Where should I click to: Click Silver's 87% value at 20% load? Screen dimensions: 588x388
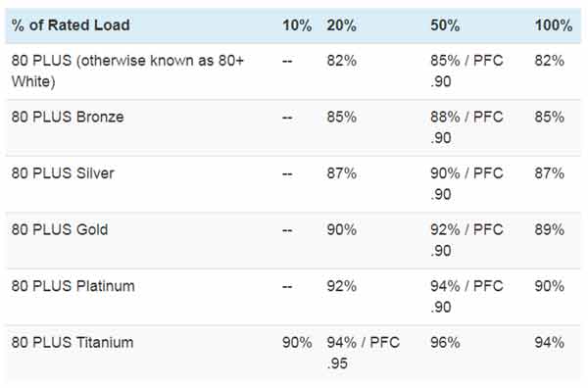coord(342,173)
